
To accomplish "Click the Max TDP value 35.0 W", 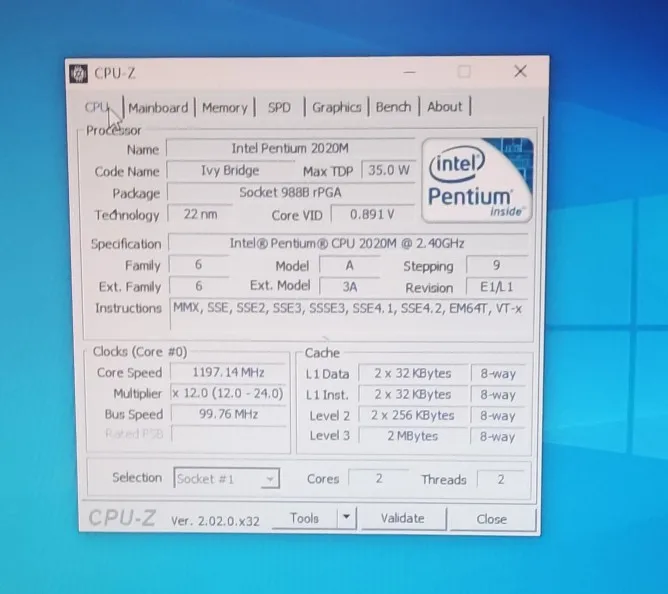I will [389, 170].
